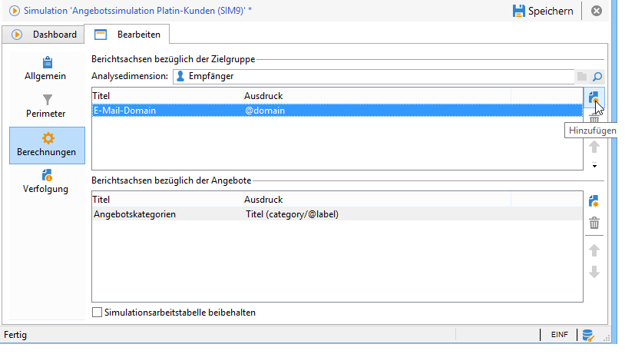
Task: Select the Bearbeiten tab
Action: pos(127,35)
